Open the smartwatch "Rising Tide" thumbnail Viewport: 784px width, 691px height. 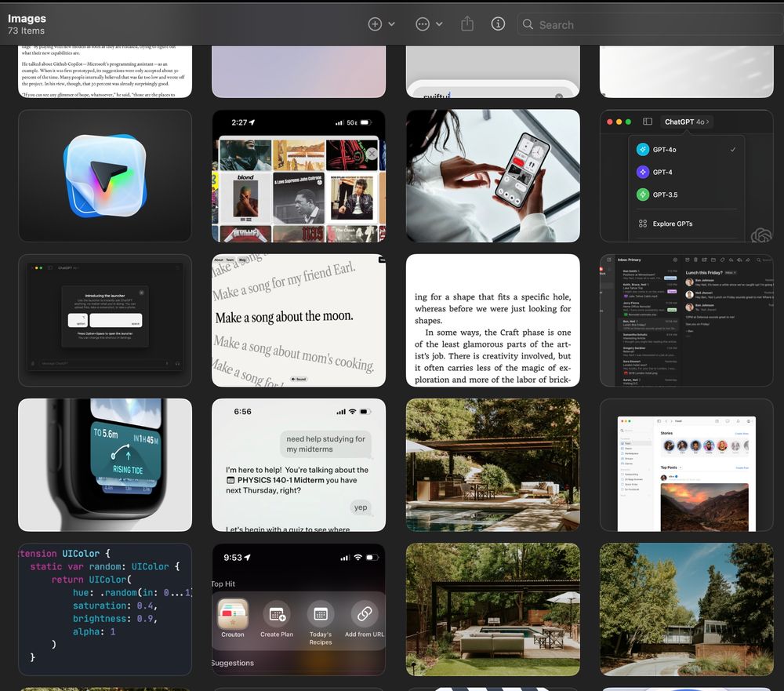[x=105, y=465]
